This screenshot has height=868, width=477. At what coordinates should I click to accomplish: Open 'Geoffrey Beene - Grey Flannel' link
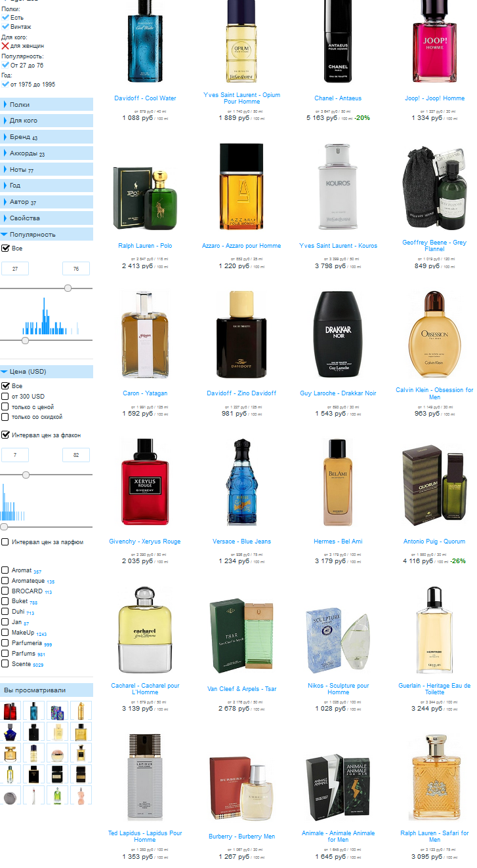(x=434, y=246)
